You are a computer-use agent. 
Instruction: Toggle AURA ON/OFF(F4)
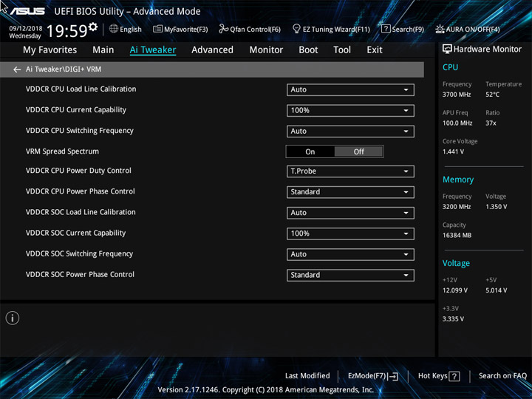point(468,29)
